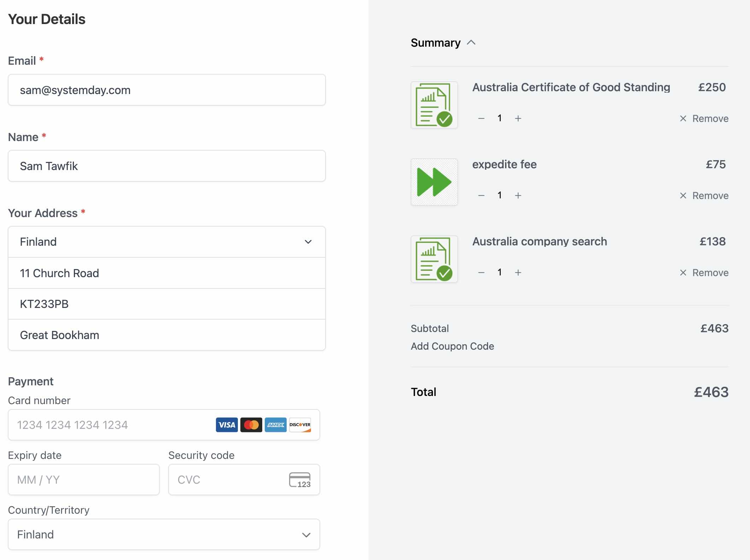Image resolution: width=750 pixels, height=560 pixels.
Task: Click the Visa card icon
Action: [x=227, y=425]
